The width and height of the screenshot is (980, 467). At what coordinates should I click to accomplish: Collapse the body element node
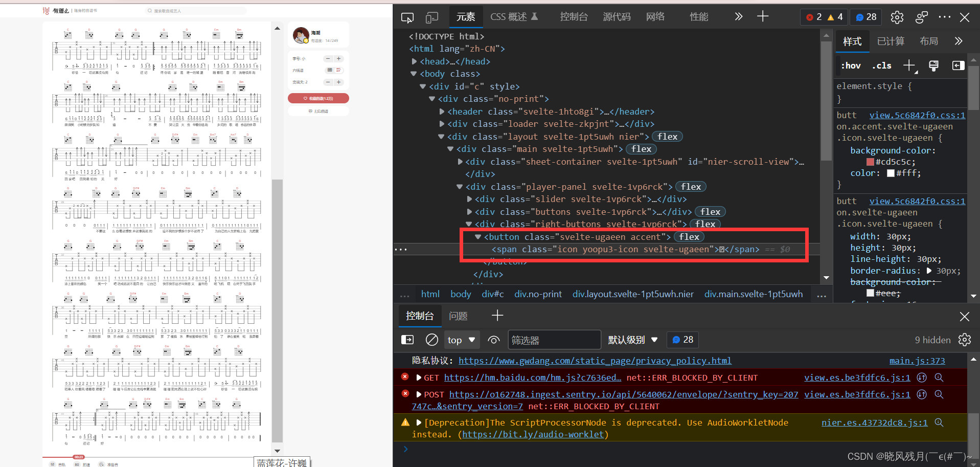(x=414, y=74)
